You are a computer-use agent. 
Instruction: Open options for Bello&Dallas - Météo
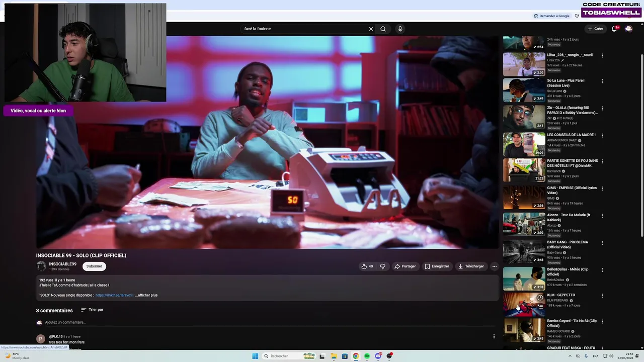point(602,270)
